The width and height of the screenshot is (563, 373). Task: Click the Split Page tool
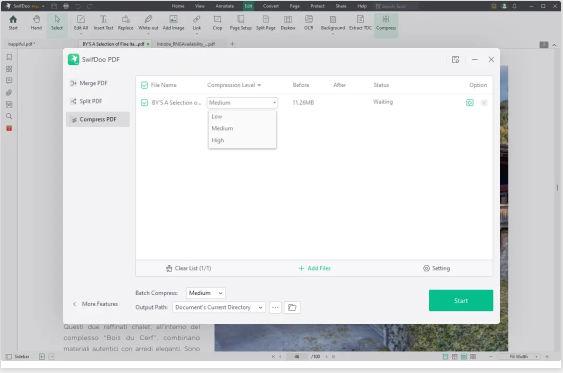pos(266,23)
